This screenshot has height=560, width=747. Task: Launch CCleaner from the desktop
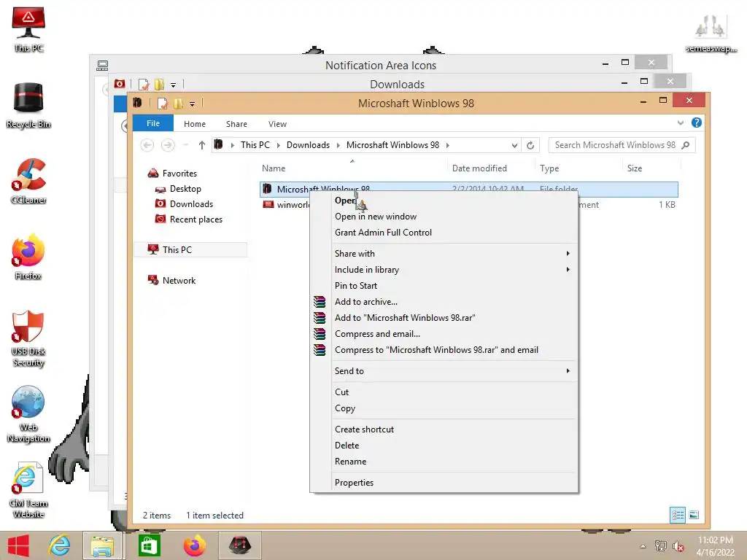28,182
